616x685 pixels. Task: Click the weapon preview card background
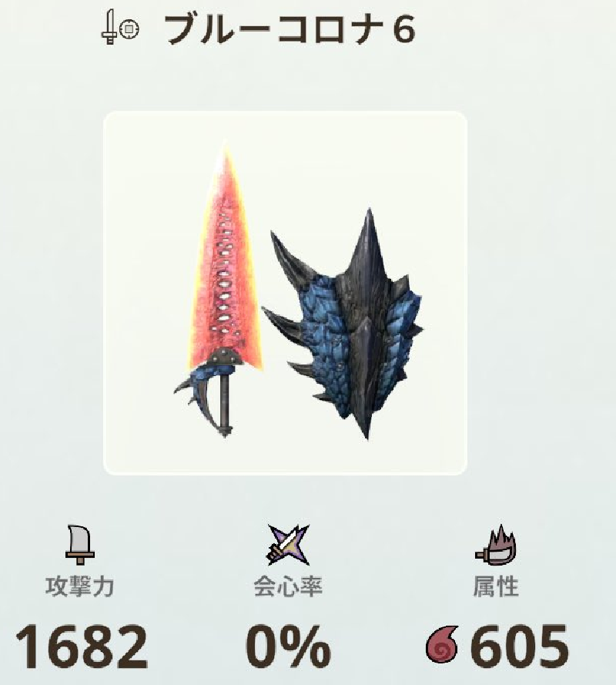pos(285,293)
